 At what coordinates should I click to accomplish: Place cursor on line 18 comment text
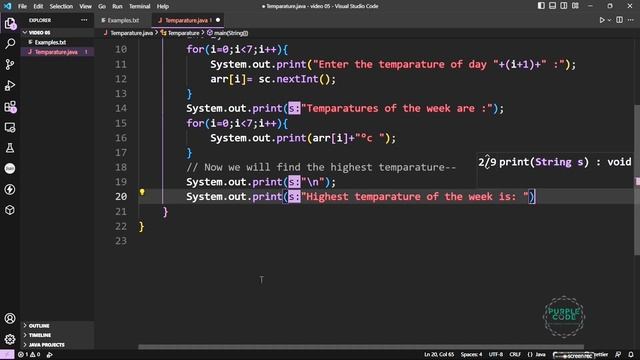[321, 167]
